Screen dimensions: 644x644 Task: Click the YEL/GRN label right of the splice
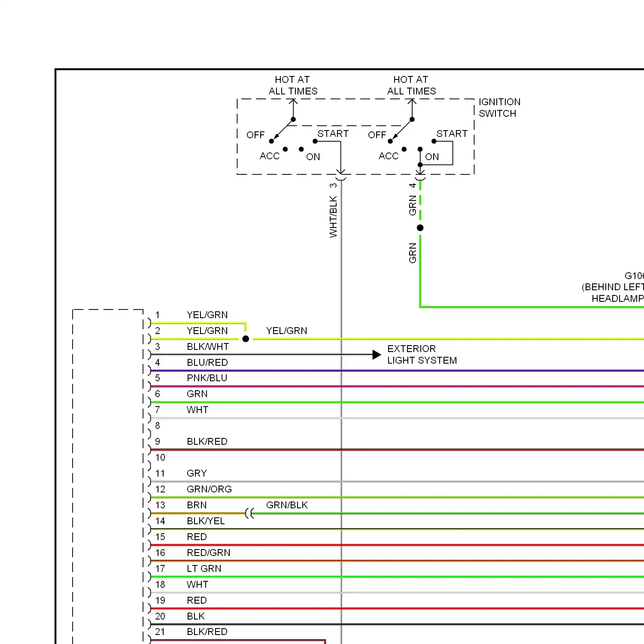click(x=286, y=331)
